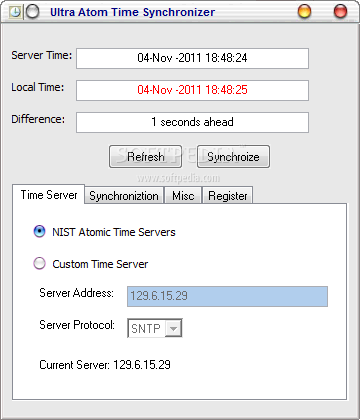Click the orange round title bar button
The width and height of the screenshot is (360, 420).
coord(304,12)
